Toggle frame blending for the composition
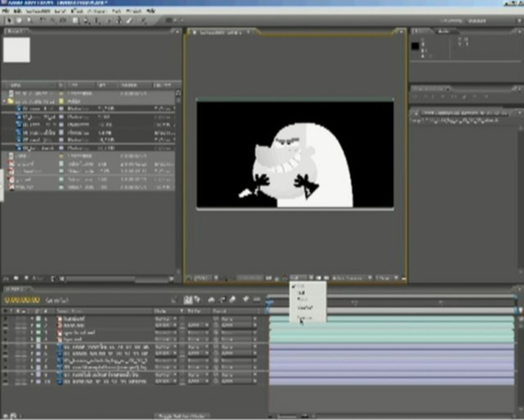 pyautogui.click(x=222, y=300)
